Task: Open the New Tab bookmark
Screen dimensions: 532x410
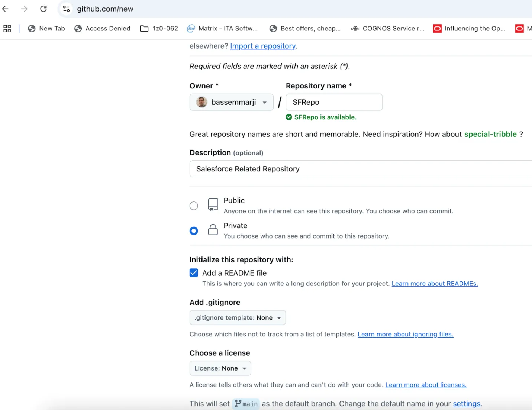Action: point(46,28)
